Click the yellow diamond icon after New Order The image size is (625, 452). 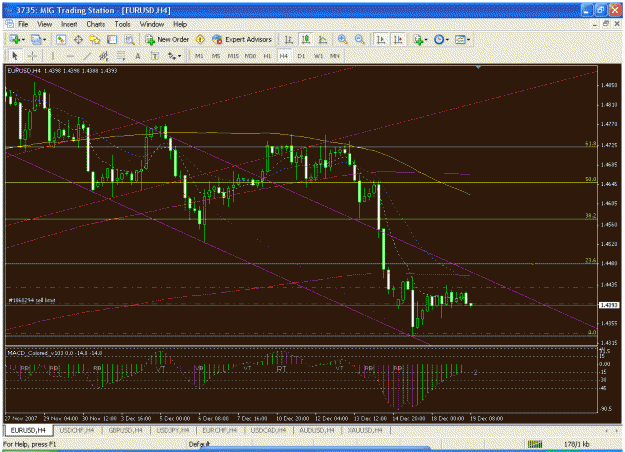(200, 39)
